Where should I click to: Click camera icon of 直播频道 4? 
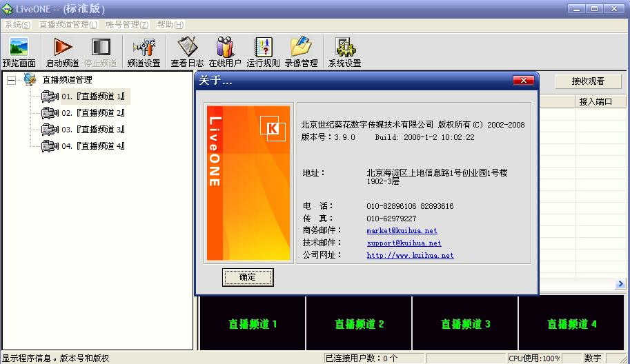tap(50, 146)
